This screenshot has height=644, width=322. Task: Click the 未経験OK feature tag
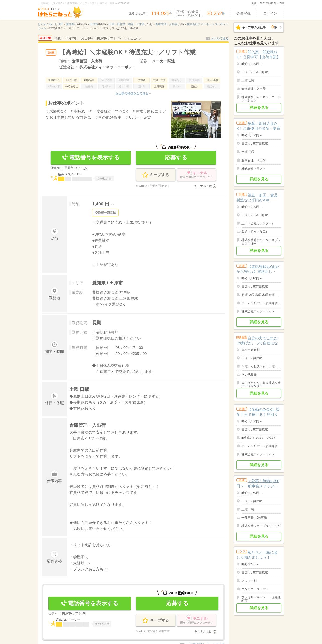(54, 80)
